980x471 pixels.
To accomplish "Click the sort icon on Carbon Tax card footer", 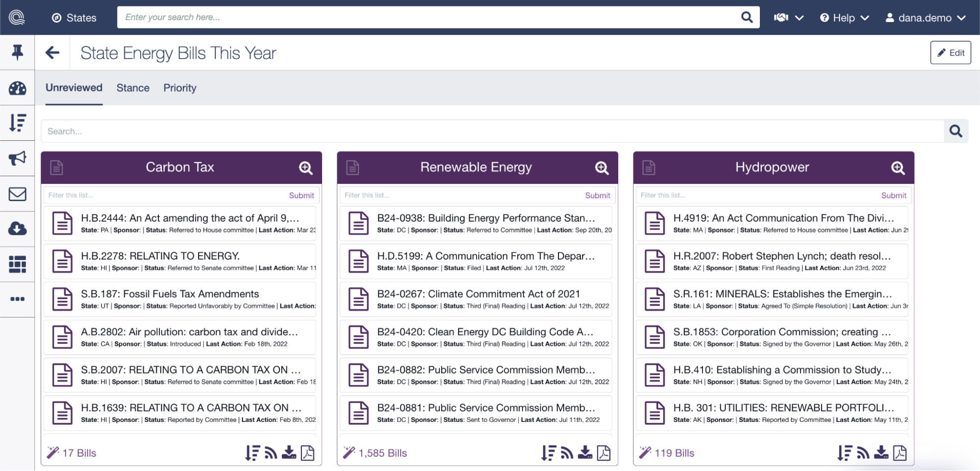I will (252, 453).
